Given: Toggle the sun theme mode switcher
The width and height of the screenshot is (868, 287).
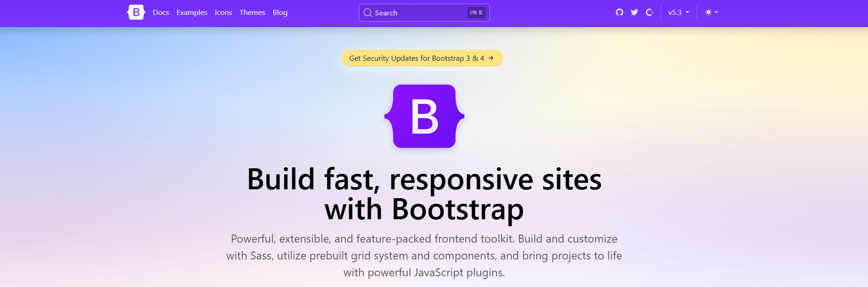Looking at the screenshot, I should pos(711,12).
